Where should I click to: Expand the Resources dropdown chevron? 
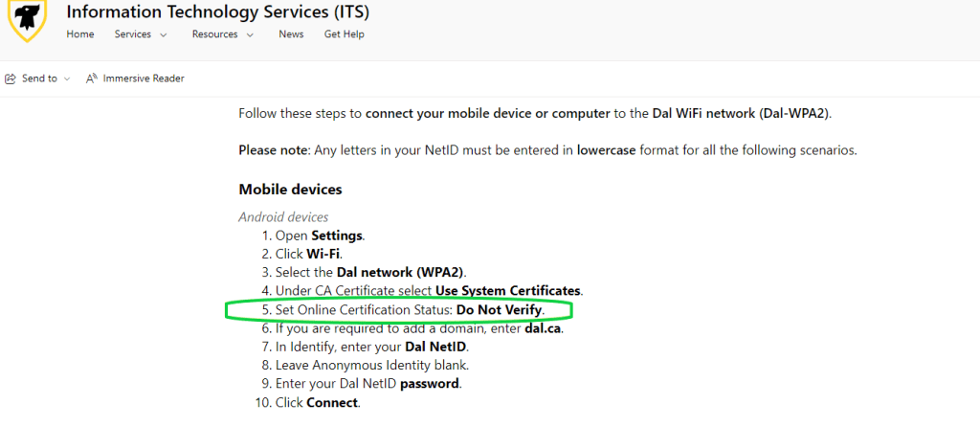pyautogui.click(x=251, y=35)
